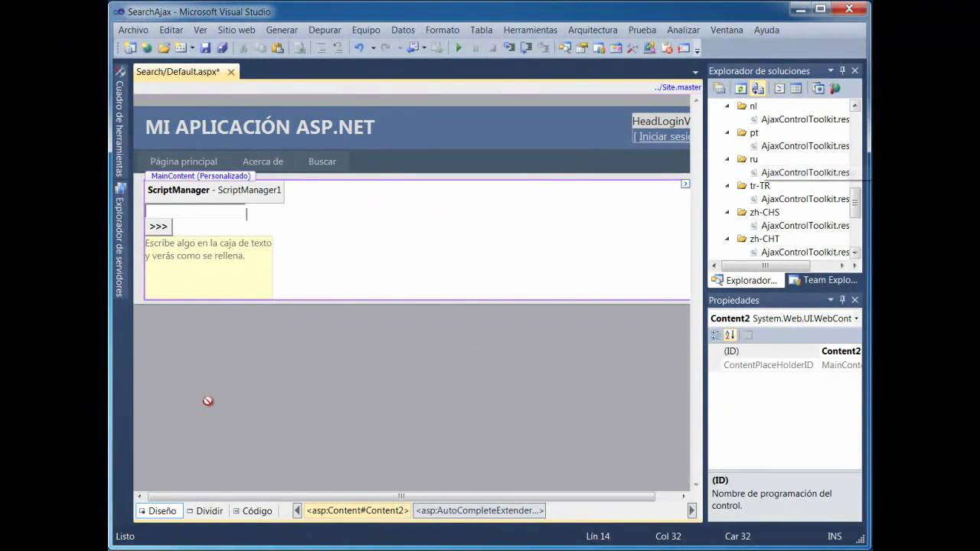
Task: Select the <asp:Content#Content2> breadcrumb tag
Action: 358,510
